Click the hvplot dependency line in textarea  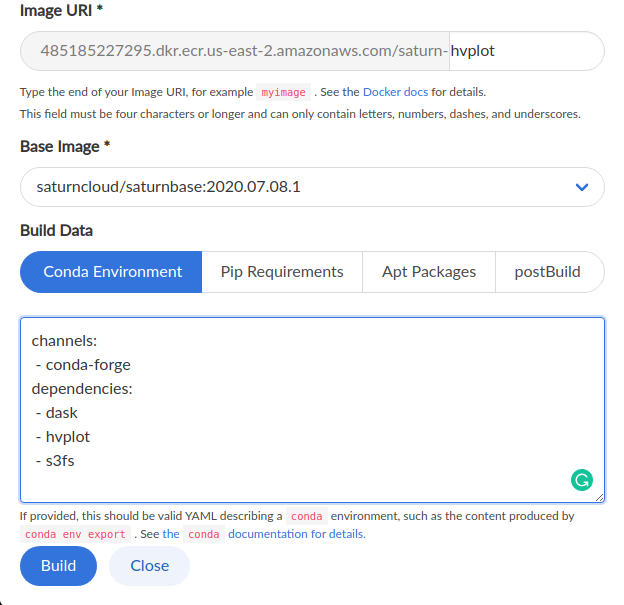click(x=63, y=437)
